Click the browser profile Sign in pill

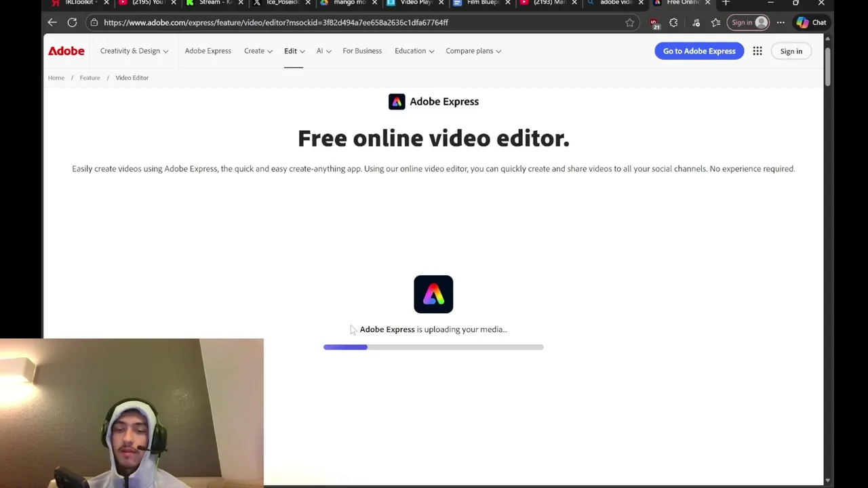coord(749,22)
